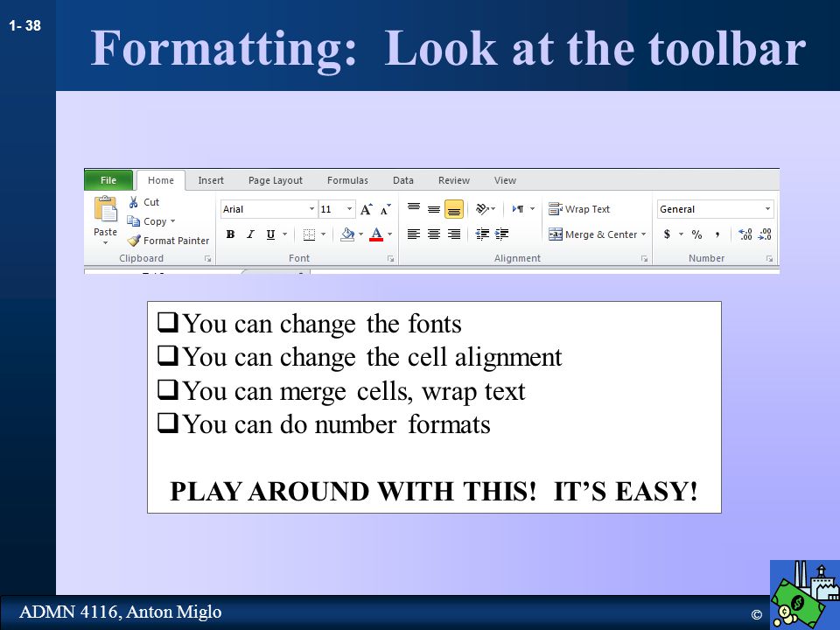Viewport: 840px width, 630px height.
Task: Open Alignment group dialog launcher
Action: point(645,259)
